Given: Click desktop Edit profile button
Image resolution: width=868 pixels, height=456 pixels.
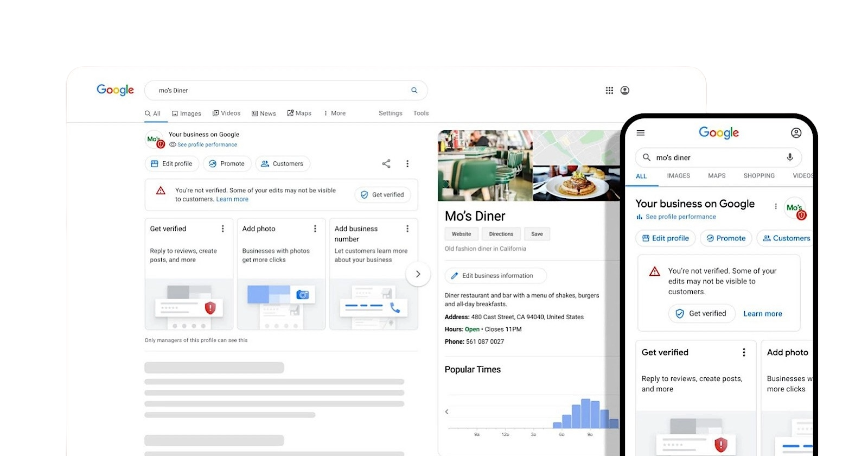Looking at the screenshot, I should pos(172,163).
